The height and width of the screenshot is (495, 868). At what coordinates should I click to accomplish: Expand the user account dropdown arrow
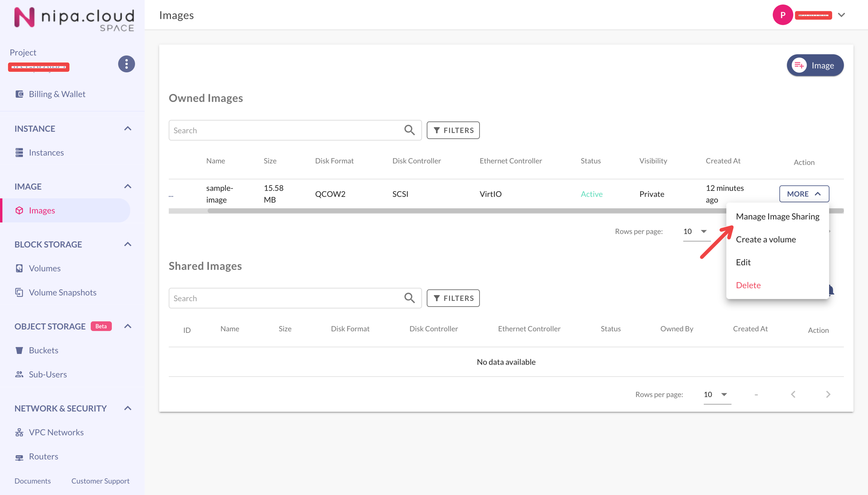tap(841, 15)
